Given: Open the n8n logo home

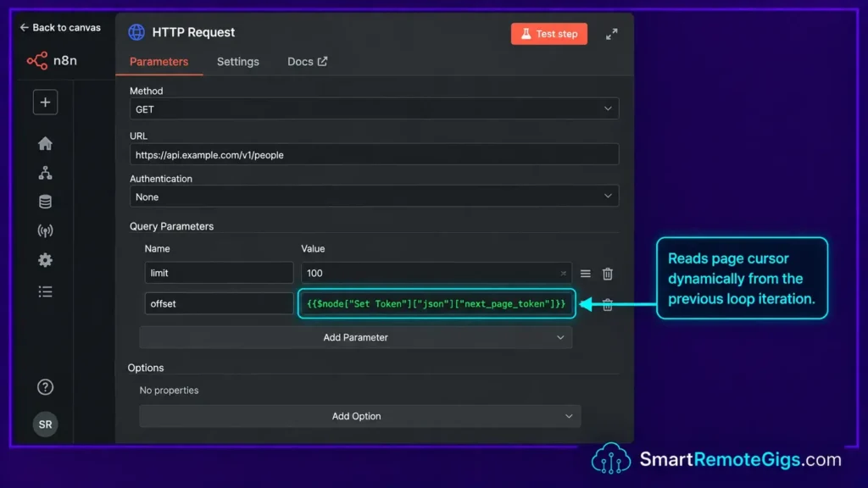Looking at the screenshot, I should pos(52,60).
